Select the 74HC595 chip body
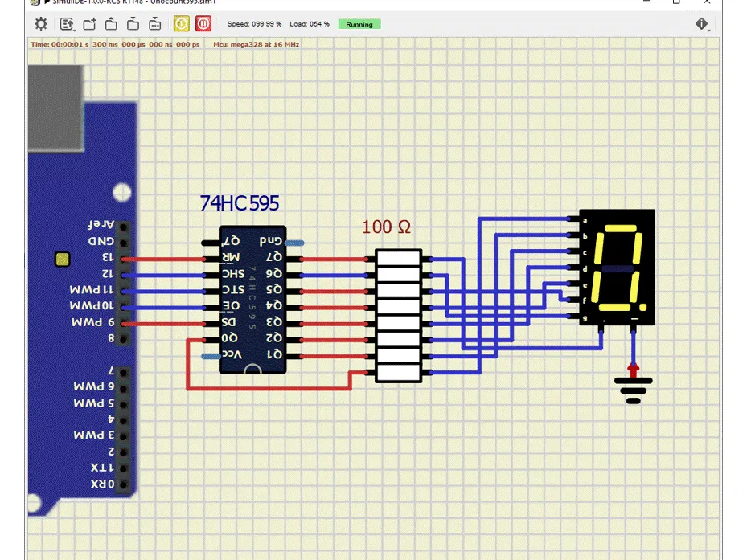Viewport: 747px width, 560px height. point(252,300)
